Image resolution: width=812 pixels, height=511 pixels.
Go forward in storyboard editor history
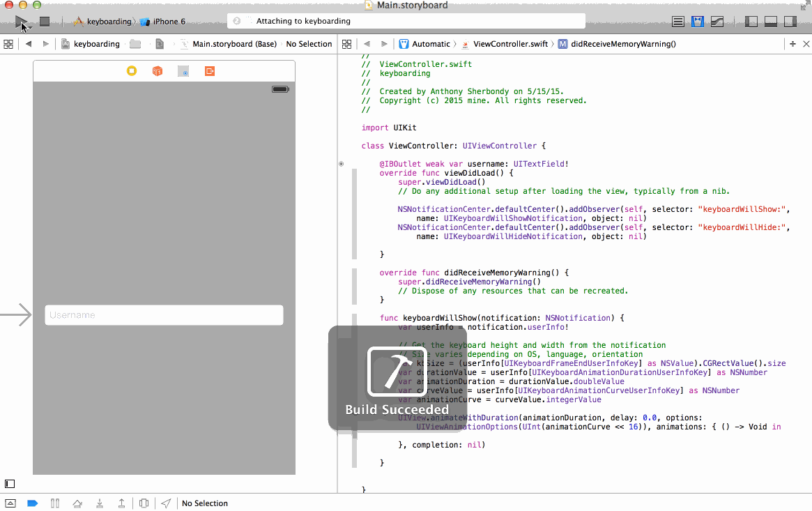point(45,44)
